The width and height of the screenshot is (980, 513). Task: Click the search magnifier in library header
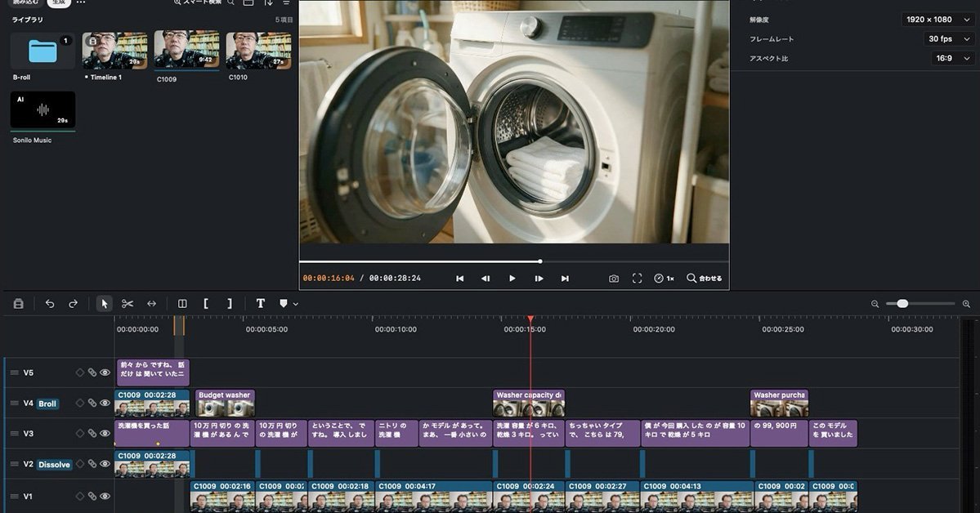click(230, 2)
